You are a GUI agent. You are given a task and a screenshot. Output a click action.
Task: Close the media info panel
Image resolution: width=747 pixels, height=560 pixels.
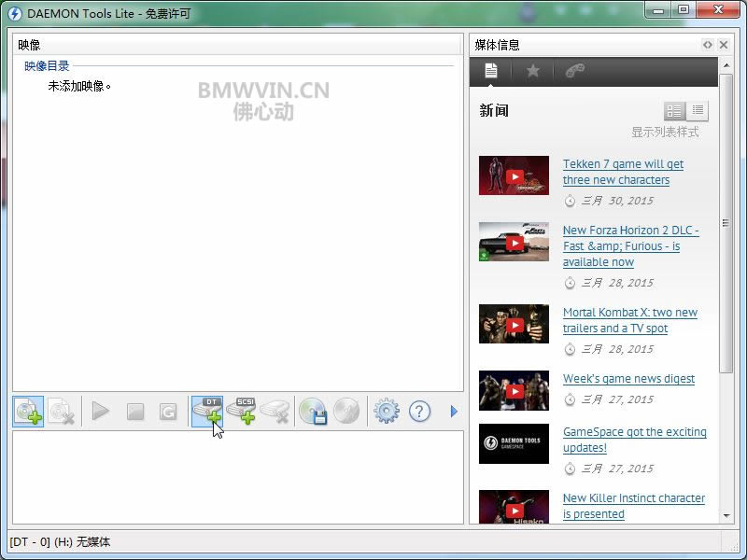click(724, 45)
